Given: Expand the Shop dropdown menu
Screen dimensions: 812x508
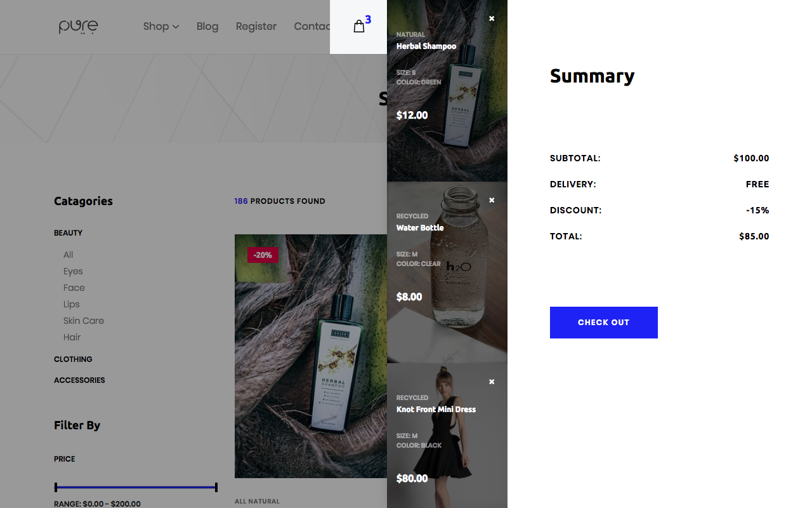Looking at the screenshot, I should (x=161, y=26).
